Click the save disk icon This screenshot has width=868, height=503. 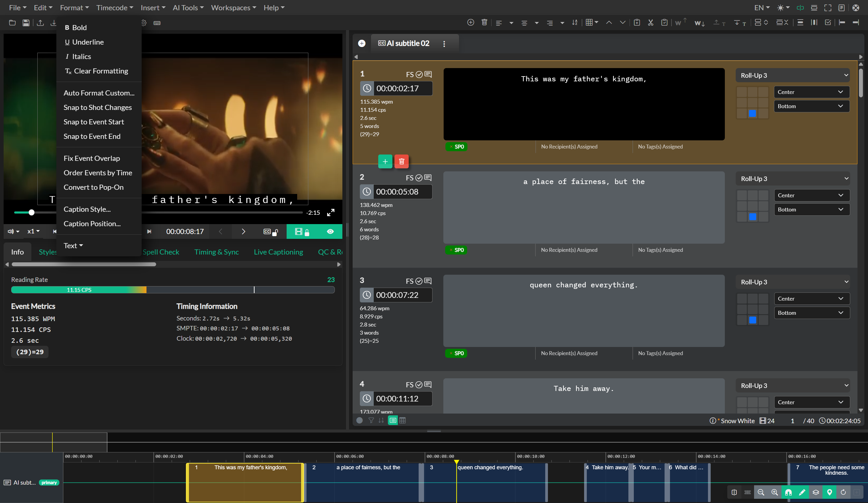26,23
